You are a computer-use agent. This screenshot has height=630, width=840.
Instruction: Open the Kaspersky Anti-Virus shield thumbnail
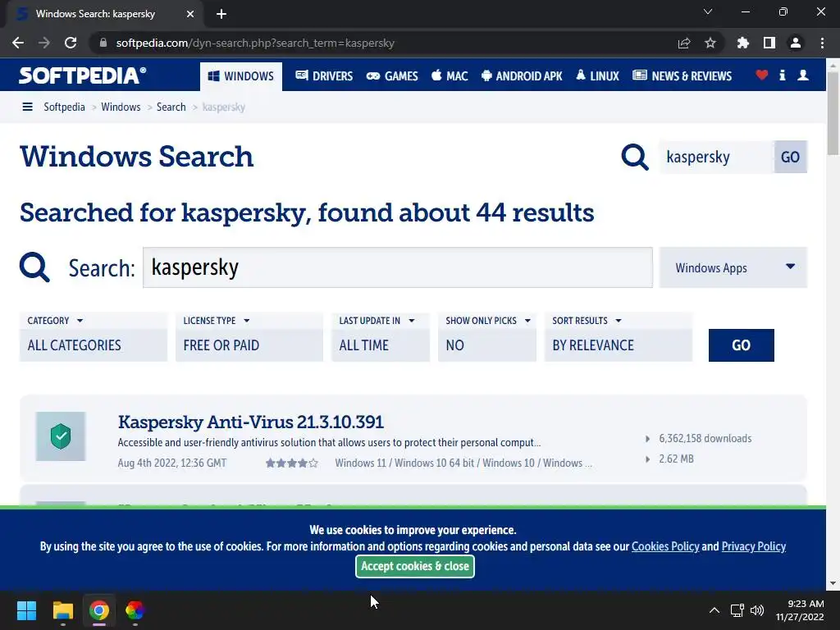point(61,436)
